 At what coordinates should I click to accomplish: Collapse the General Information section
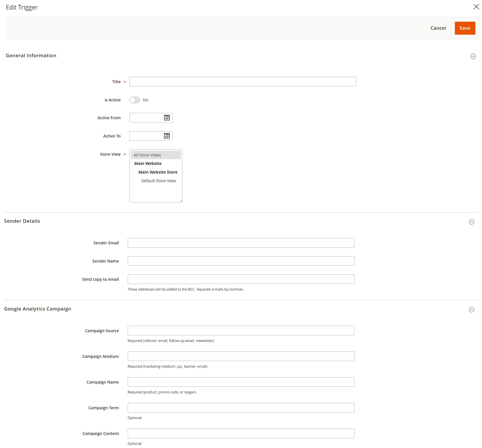click(473, 56)
